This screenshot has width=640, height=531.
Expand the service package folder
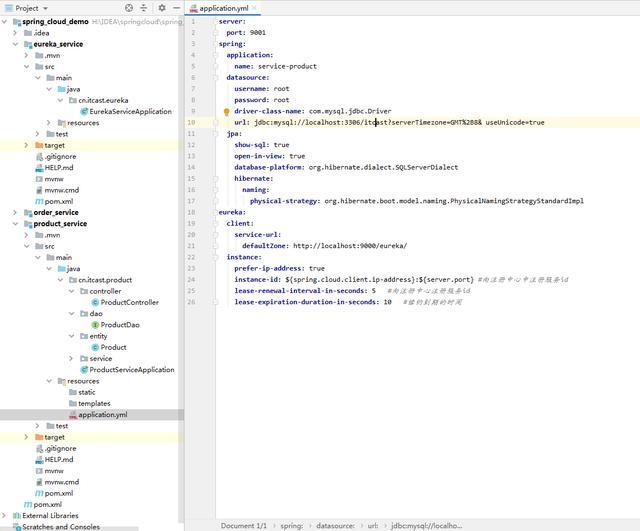click(x=72, y=358)
